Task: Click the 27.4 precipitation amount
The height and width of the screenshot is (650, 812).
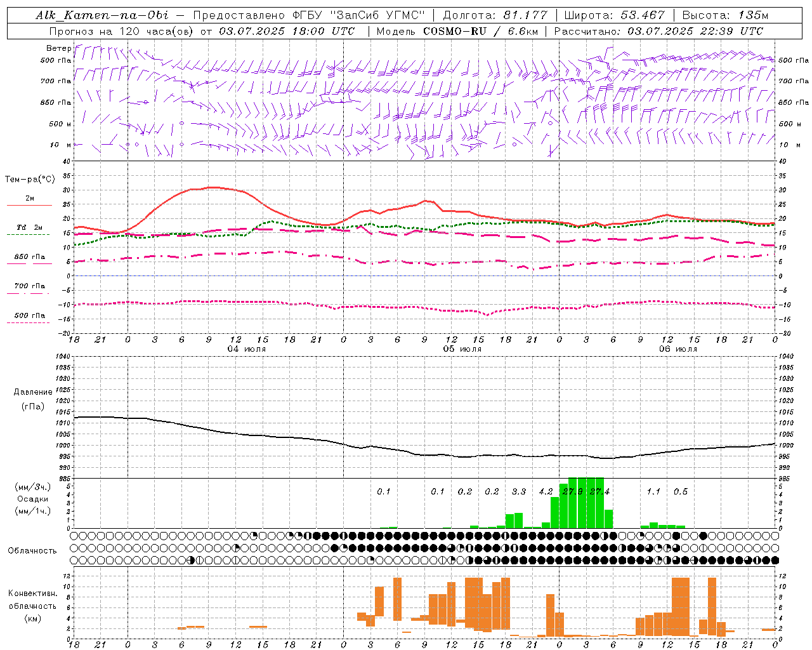Action: (x=599, y=491)
